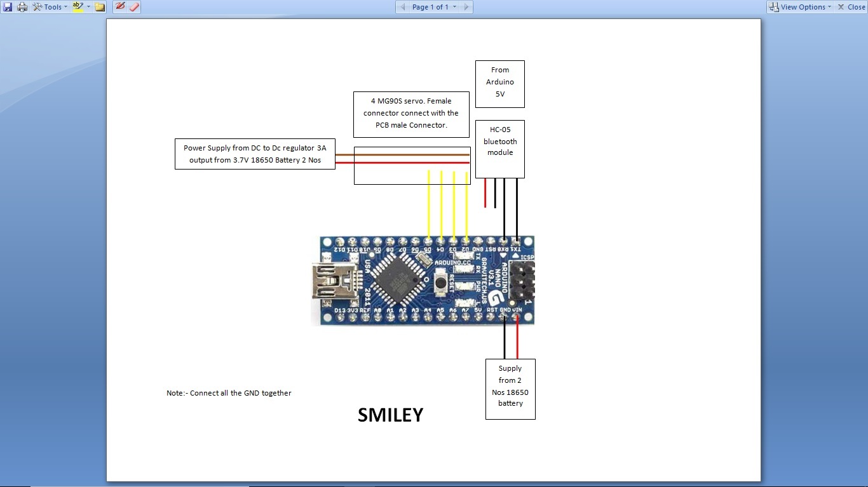This screenshot has height=487, width=868.
Task: Select the ink eraser tool
Action: pos(134,7)
